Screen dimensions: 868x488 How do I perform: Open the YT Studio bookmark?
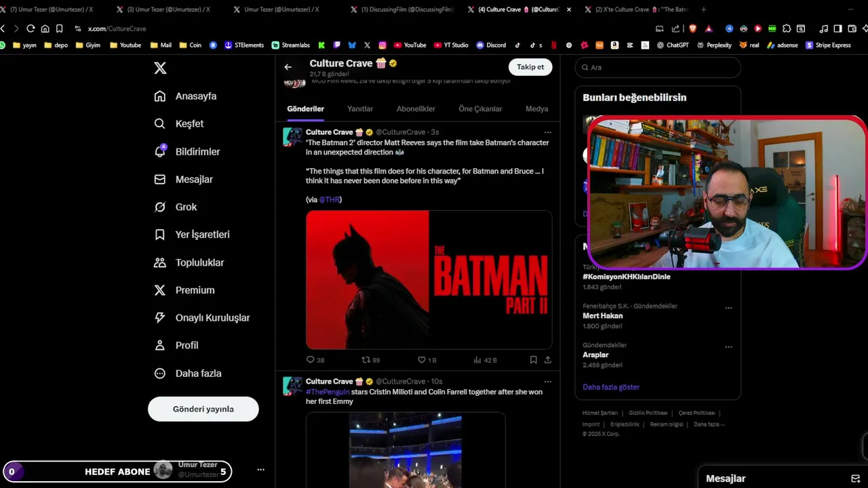pyautogui.click(x=451, y=45)
